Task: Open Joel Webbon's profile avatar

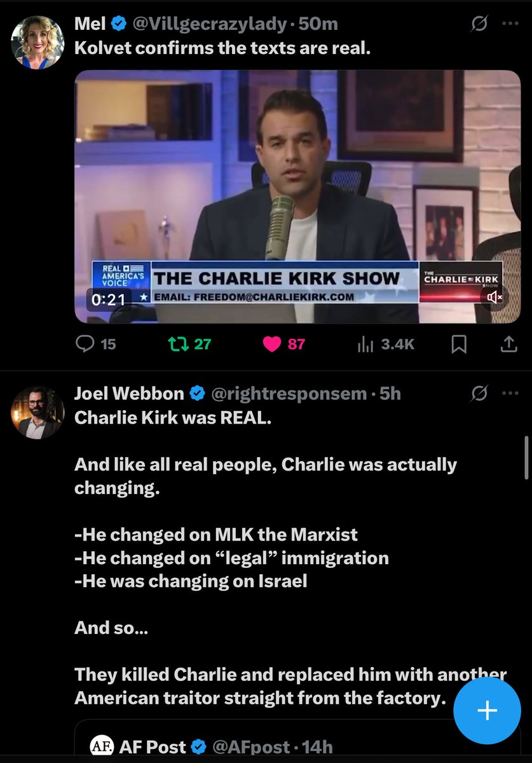Action: coord(38,412)
